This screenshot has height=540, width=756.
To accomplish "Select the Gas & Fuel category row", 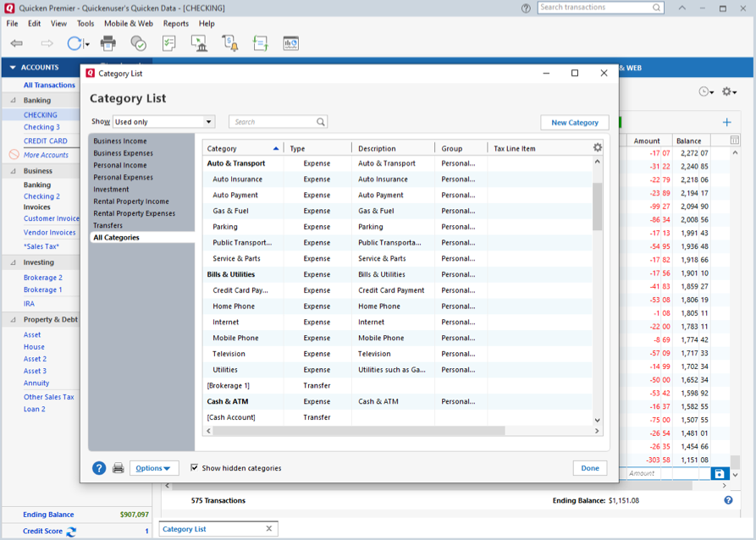I will coord(397,212).
